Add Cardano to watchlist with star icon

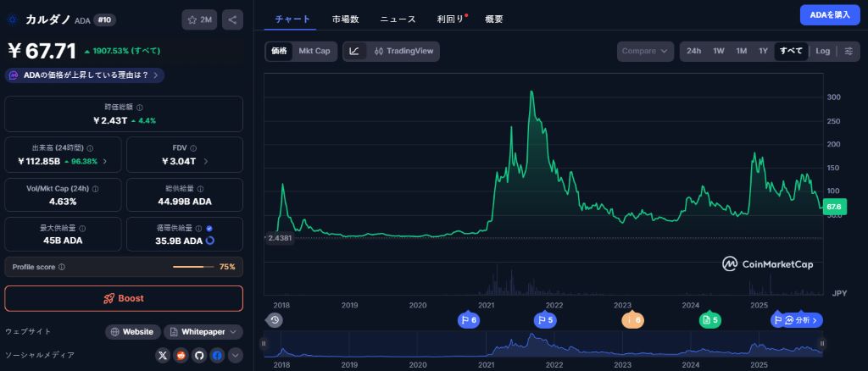(x=199, y=19)
